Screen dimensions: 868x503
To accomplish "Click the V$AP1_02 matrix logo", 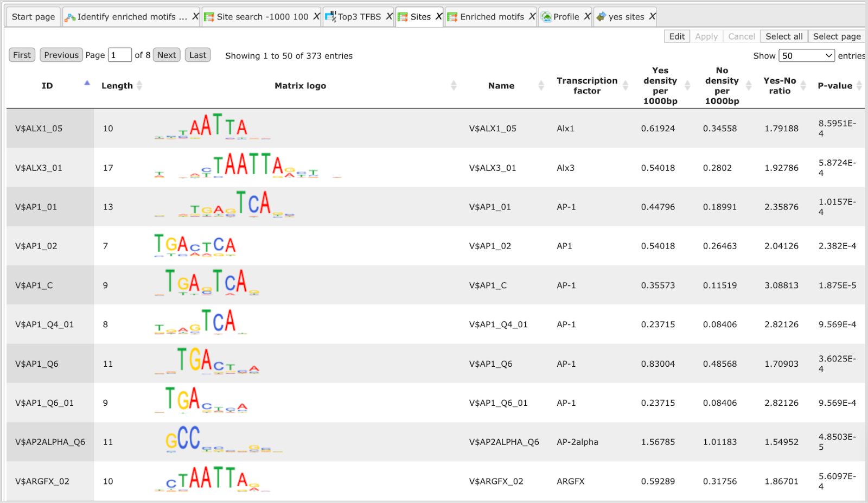I will pos(195,245).
